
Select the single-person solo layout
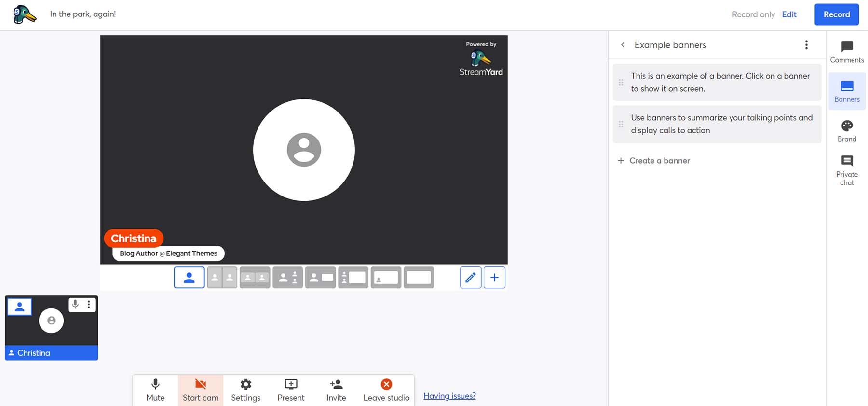click(x=189, y=278)
